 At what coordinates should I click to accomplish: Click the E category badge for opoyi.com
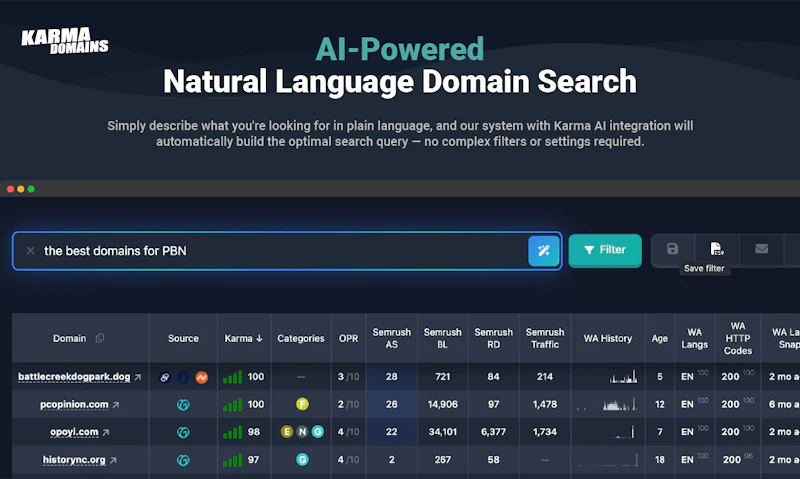pyautogui.click(x=287, y=432)
